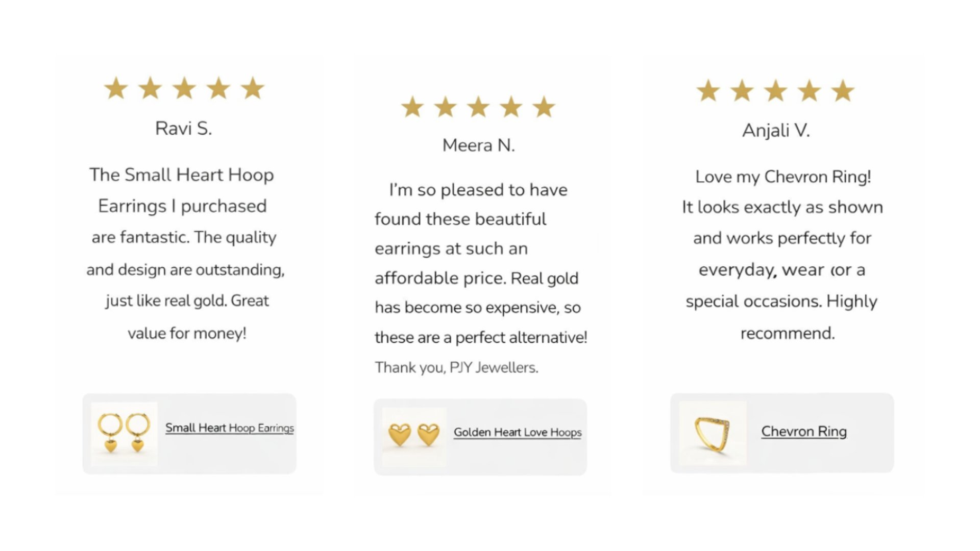Click the first star in Anjali V. review
Screen dimensions: 980x551
708,91
